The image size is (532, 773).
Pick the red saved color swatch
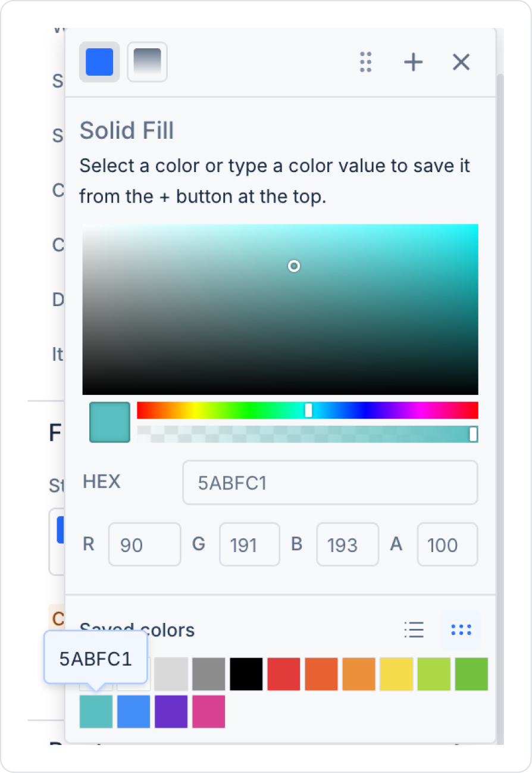284,674
